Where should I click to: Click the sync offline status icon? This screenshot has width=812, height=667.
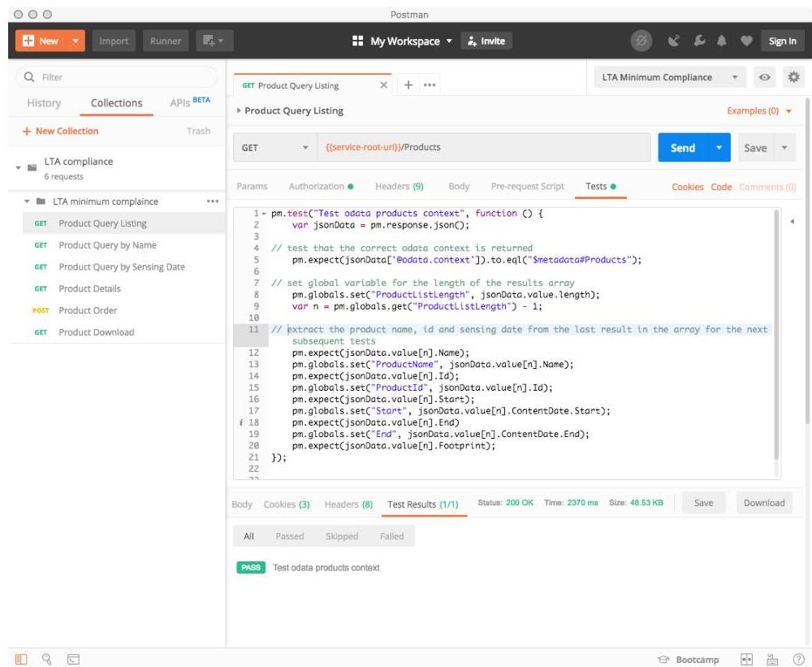(x=641, y=41)
